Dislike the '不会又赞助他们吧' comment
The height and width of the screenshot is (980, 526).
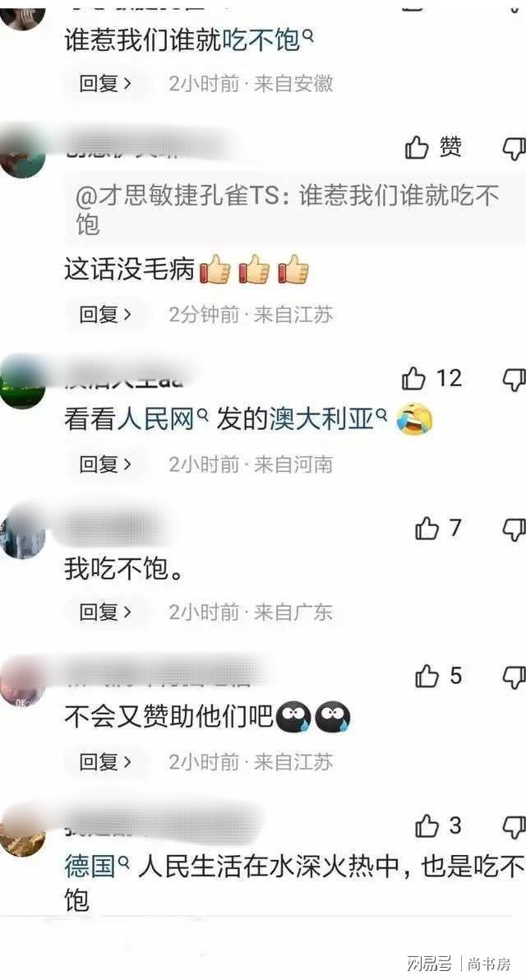tap(514, 677)
